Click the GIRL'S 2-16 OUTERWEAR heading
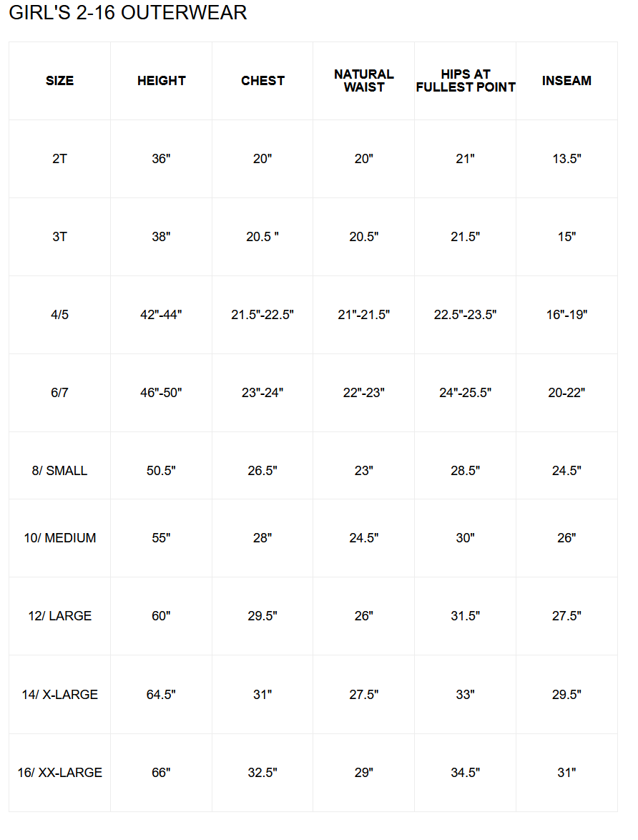Image resolution: width=638 pixels, height=840 pixels. (x=128, y=12)
